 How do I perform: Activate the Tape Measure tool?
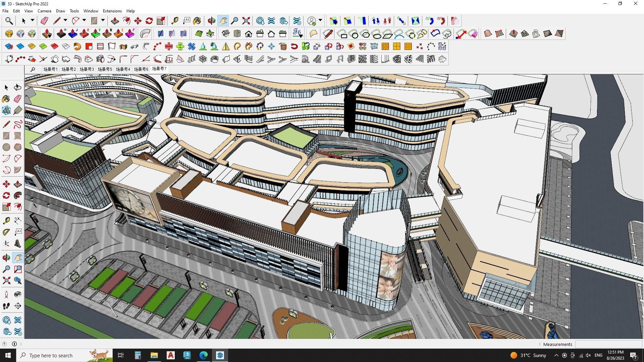[174, 20]
